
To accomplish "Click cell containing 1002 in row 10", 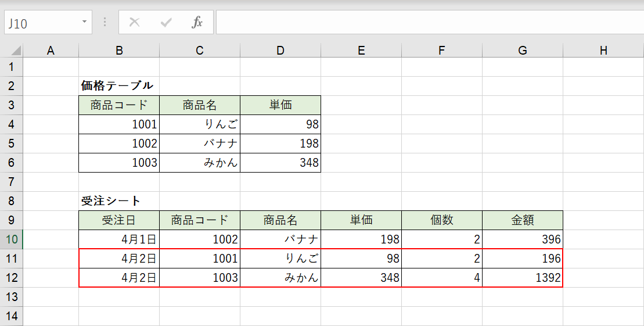I will pos(200,239).
